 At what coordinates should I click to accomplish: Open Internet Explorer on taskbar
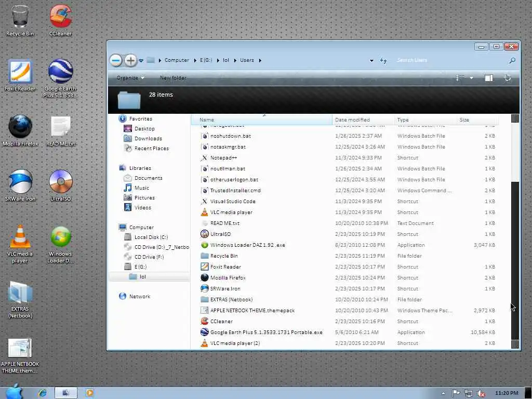coord(43,393)
